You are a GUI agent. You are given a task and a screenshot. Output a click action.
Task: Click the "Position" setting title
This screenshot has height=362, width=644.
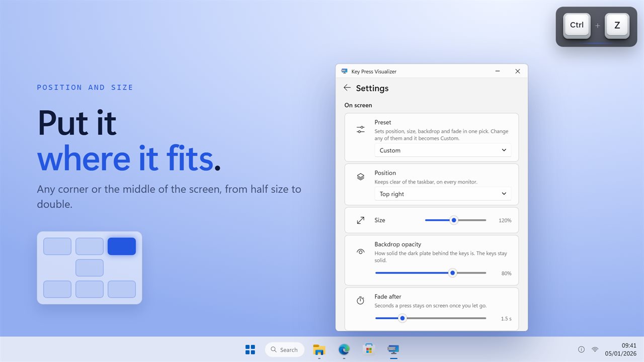coord(385,173)
